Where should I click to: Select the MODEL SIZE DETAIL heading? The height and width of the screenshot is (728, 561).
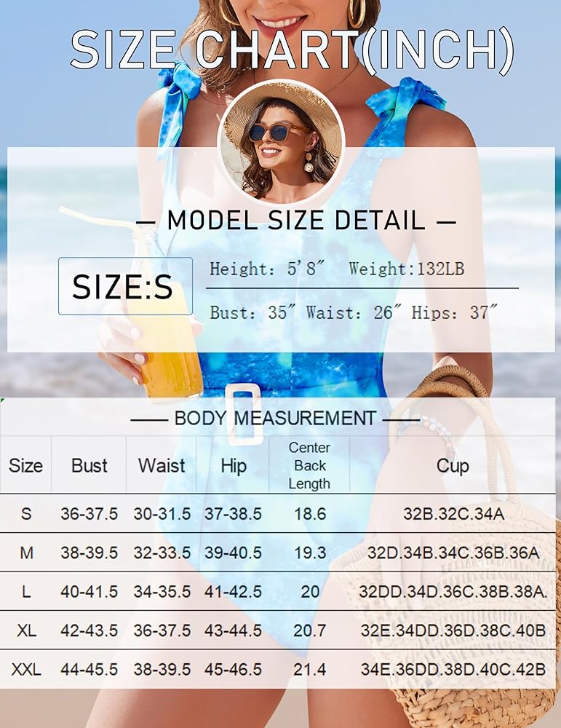(295, 220)
